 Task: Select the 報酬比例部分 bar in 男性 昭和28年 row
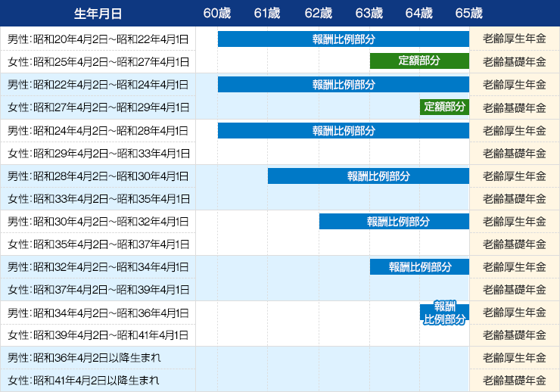[369, 176]
